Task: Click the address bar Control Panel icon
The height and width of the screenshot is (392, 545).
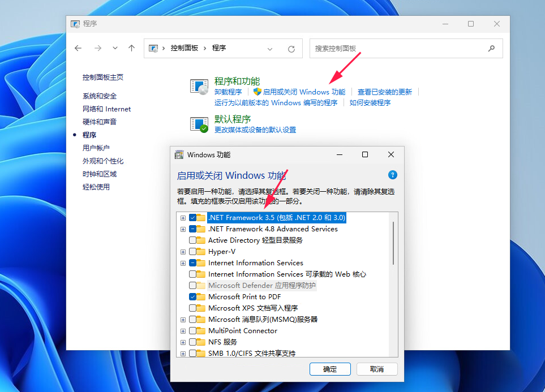Action: tap(153, 48)
